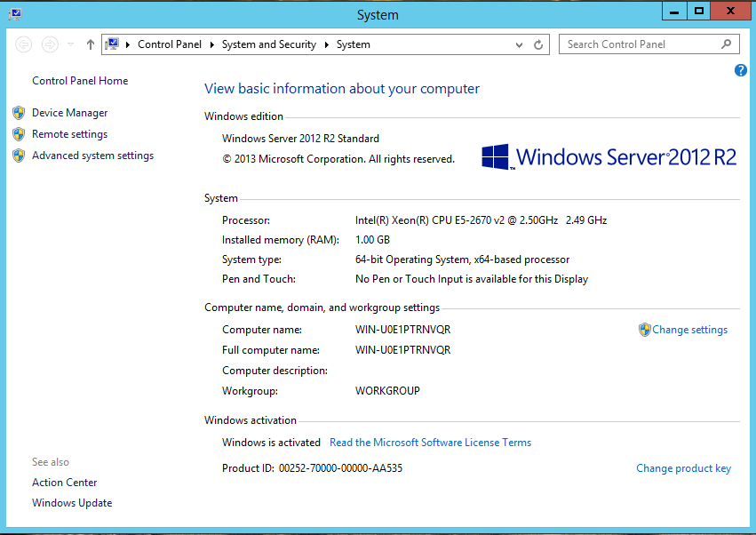Expand the chevron after Control Panel breadcrumb
This screenshot has width=756, height=535.
(x=211, y=44)
